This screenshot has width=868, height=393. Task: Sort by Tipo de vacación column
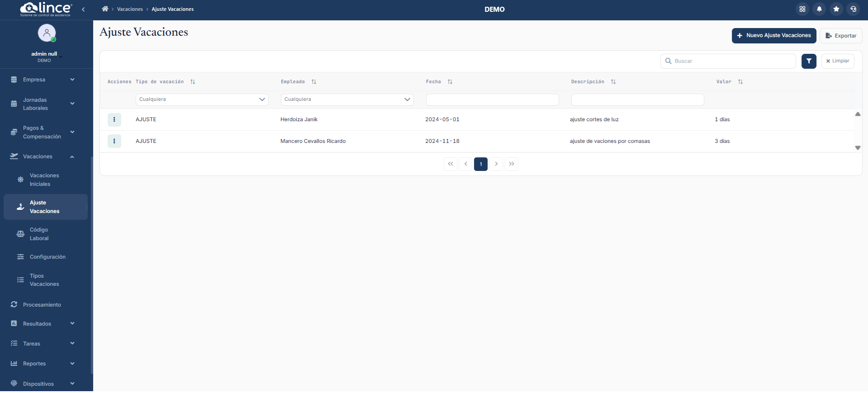pos(193,82)
